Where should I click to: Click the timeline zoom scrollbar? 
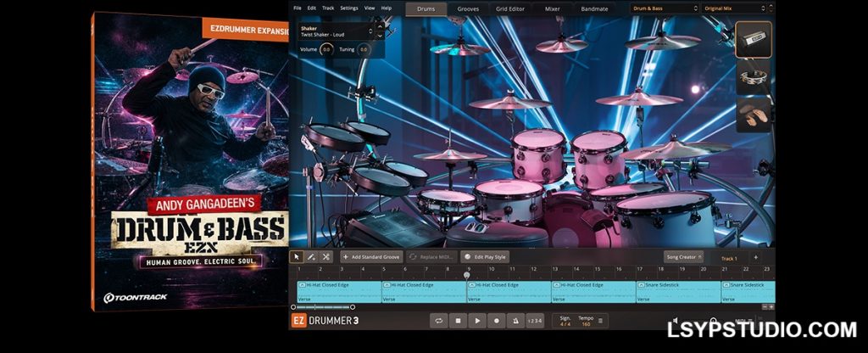tap(323, 307)
